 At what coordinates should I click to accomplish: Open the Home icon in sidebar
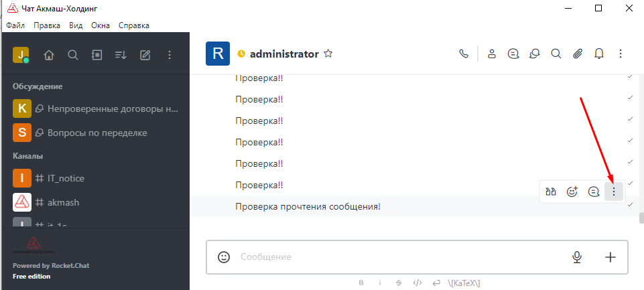pos(49,55)
